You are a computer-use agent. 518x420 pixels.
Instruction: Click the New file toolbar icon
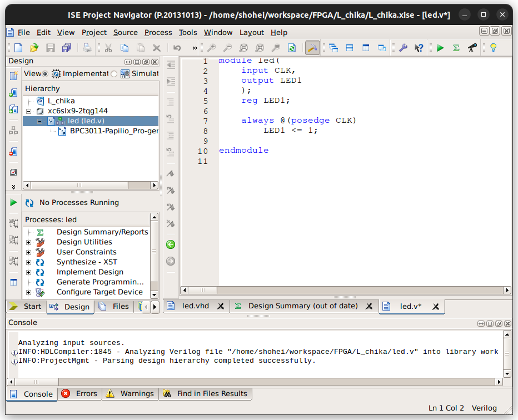click(18, 48)
